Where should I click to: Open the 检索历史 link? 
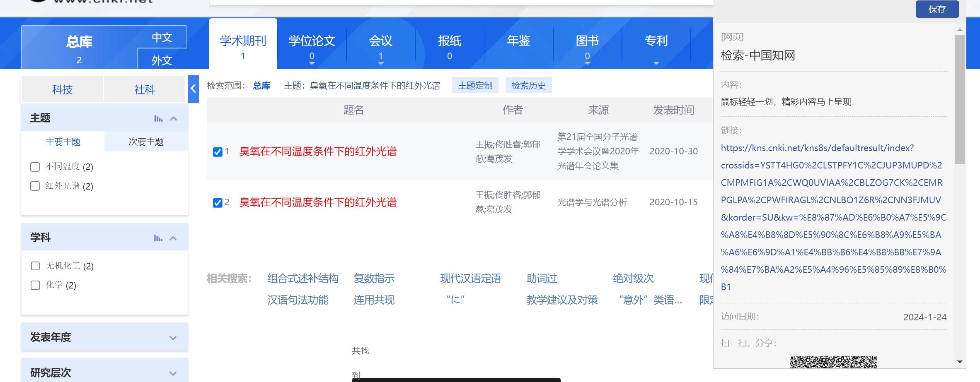pos(528,86)
